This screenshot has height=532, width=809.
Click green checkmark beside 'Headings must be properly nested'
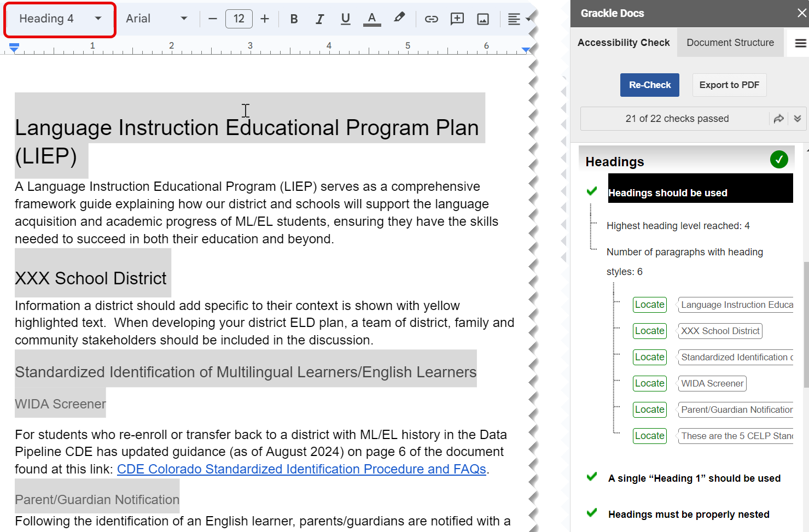(592, 513)
